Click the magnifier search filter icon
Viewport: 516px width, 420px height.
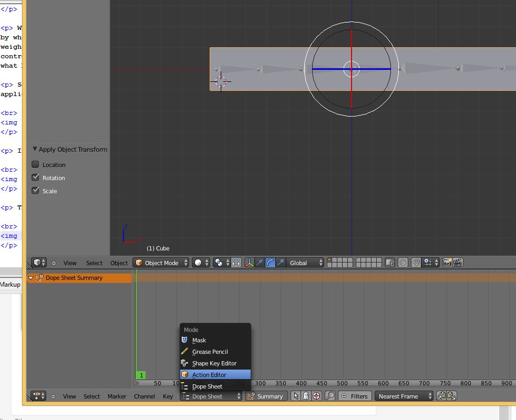329,396
